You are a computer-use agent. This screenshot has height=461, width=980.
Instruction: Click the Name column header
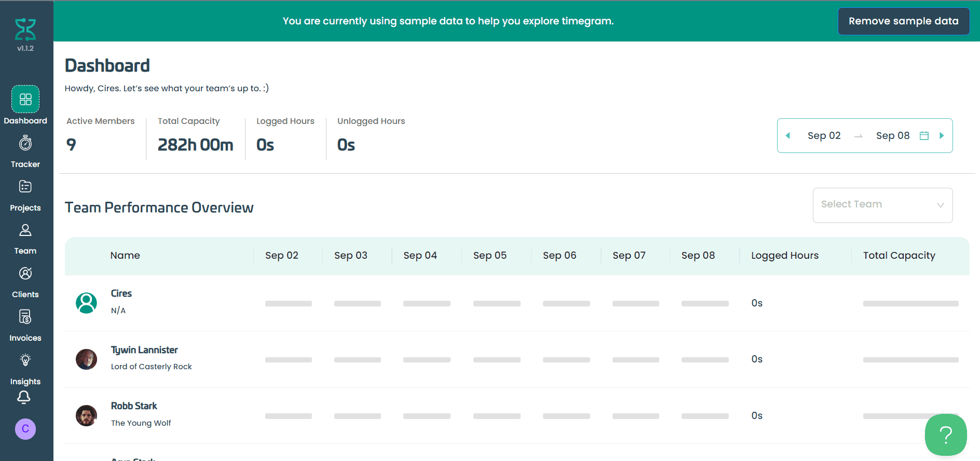pyautogui.click(x=125, y=255)
